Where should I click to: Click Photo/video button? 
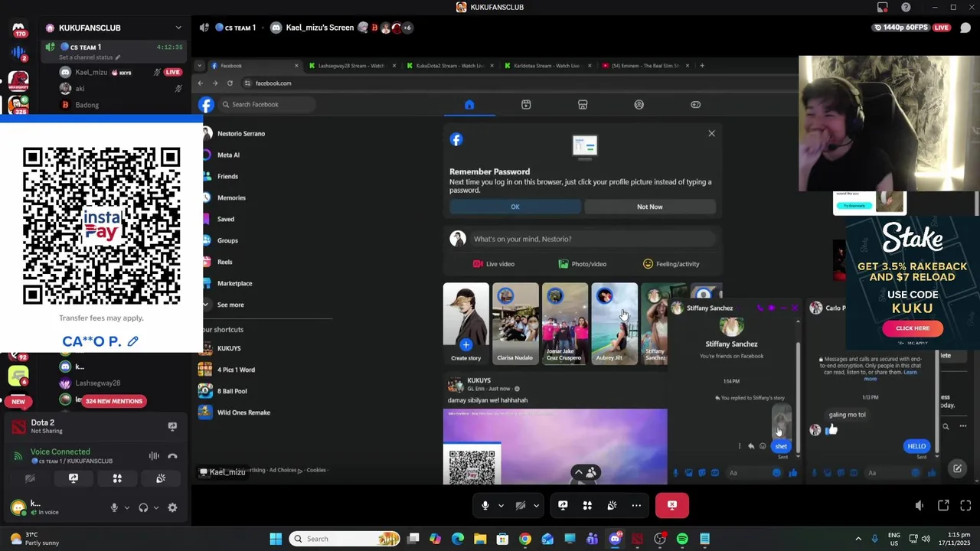583,264
